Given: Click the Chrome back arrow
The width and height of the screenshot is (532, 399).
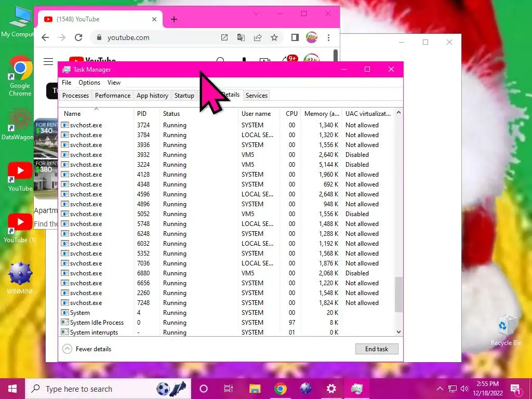Looking at the screenshot, I should (x=45, y=37).
